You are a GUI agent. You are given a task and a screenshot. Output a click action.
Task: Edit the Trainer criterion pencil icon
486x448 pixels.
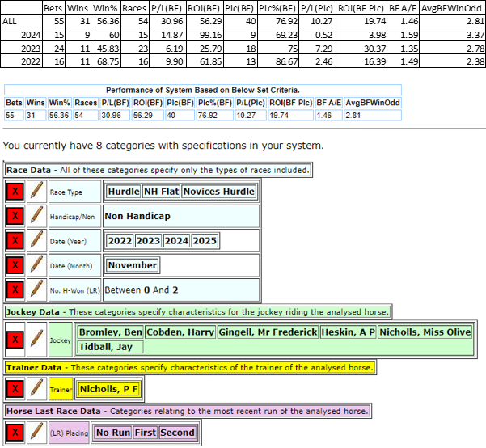tap(36, 389)
